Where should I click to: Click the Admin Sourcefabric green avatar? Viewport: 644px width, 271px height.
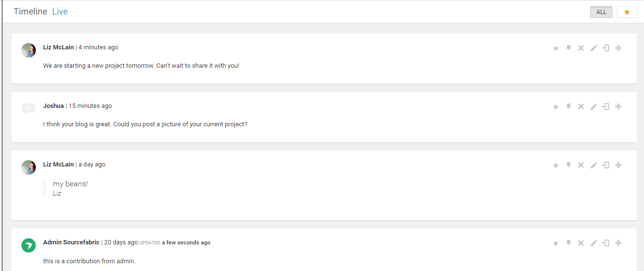coord(29,245)
